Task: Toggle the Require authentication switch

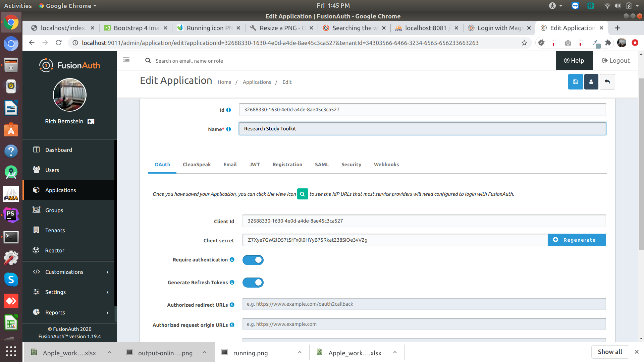Action: tap(253, 260)
